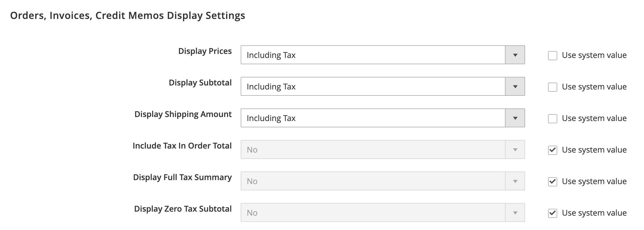Check Use system value for Display Subtotal
644x230 pixels.
click(x=553, y=86)
